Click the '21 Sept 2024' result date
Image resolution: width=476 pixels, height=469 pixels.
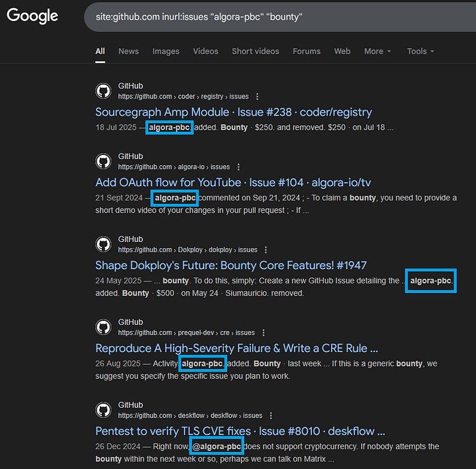(119, 198)
